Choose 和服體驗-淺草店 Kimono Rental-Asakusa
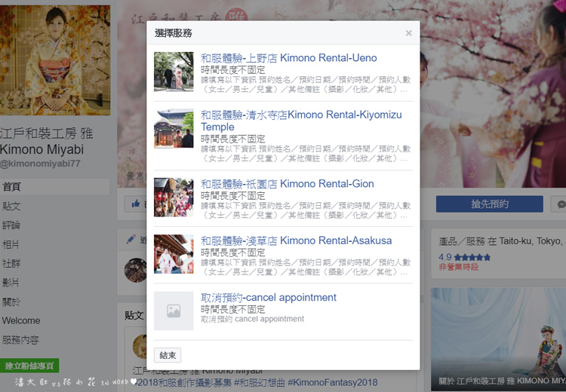The width and height of the screenshot is (566, 392). coord(296,240)
